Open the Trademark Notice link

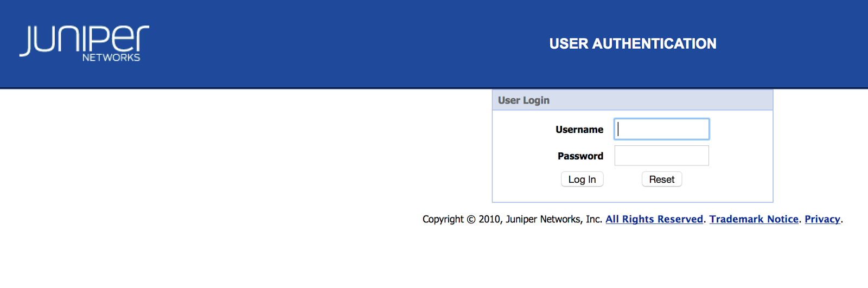pos(754,219)
